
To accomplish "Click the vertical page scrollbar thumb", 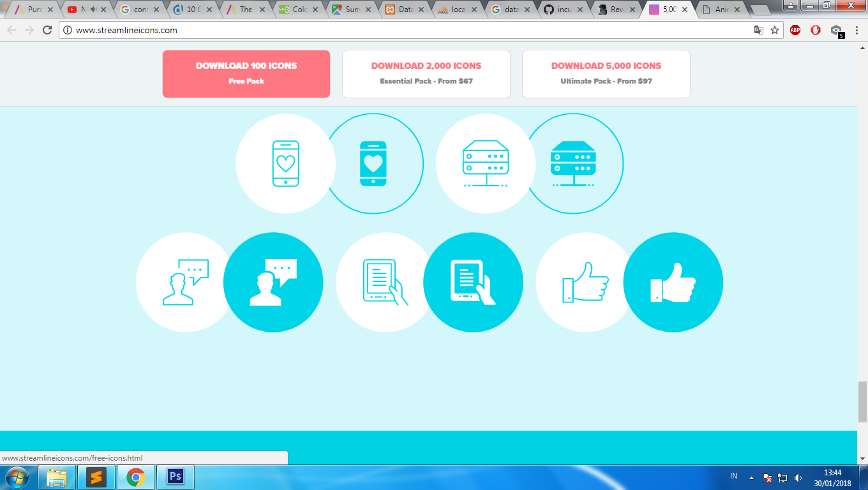I will 862,402.
